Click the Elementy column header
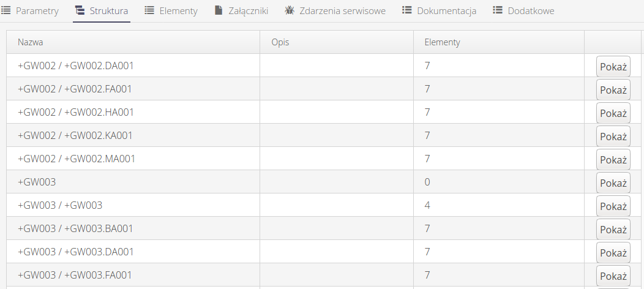Screen dimensions: 644x289 (442, 42)
